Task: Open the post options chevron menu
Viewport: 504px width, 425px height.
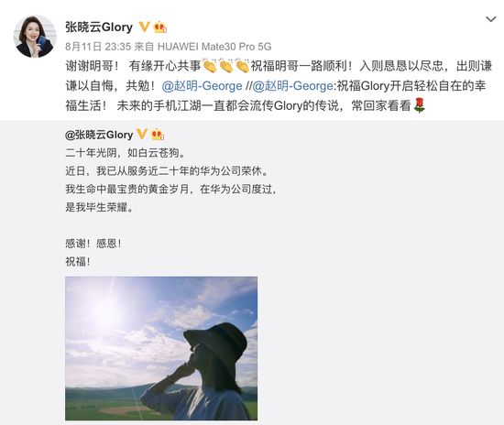Action: click(x=490, y=19)
